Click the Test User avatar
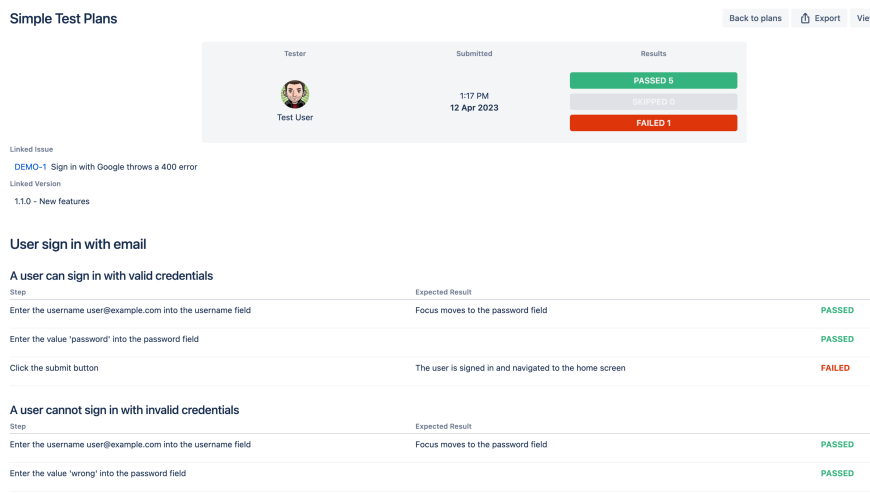The width and height of the screenshot is (870, 494). [x=295, y=95]
